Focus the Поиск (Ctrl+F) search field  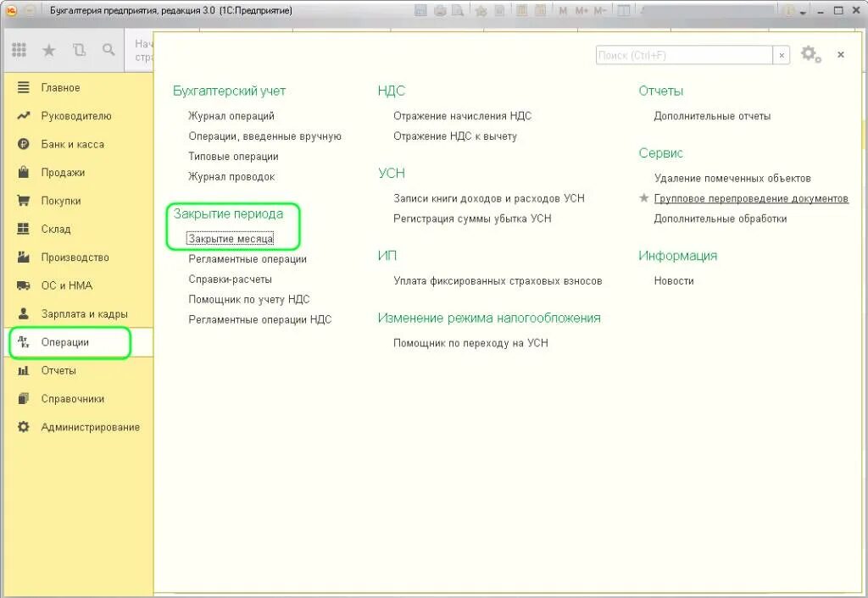684,55
